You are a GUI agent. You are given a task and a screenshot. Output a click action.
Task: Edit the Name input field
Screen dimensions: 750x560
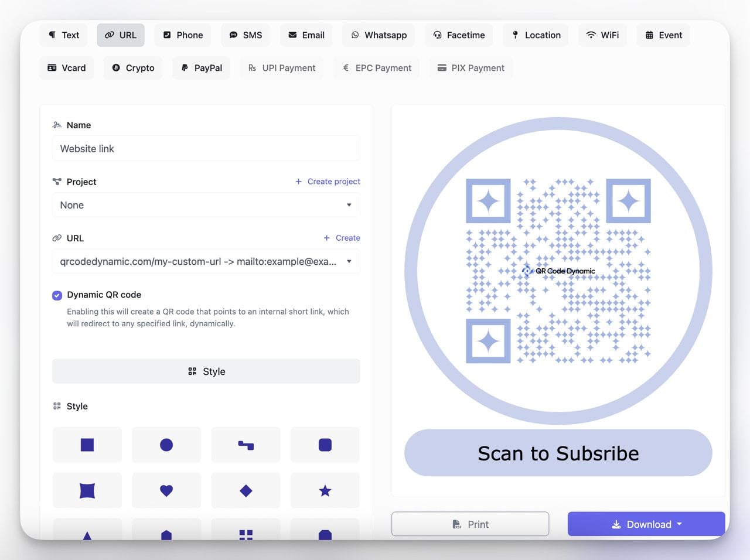tap(206, 149)
